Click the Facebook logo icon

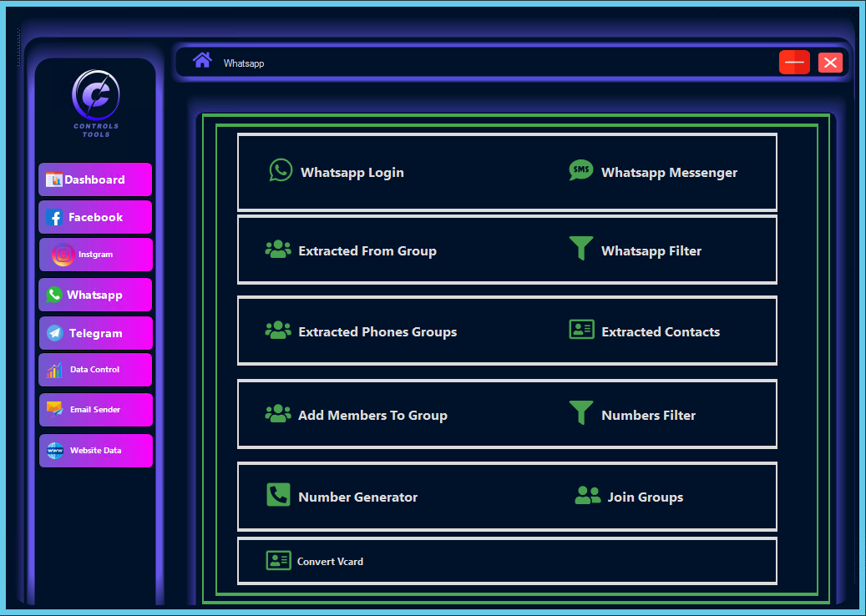point(54,218)
